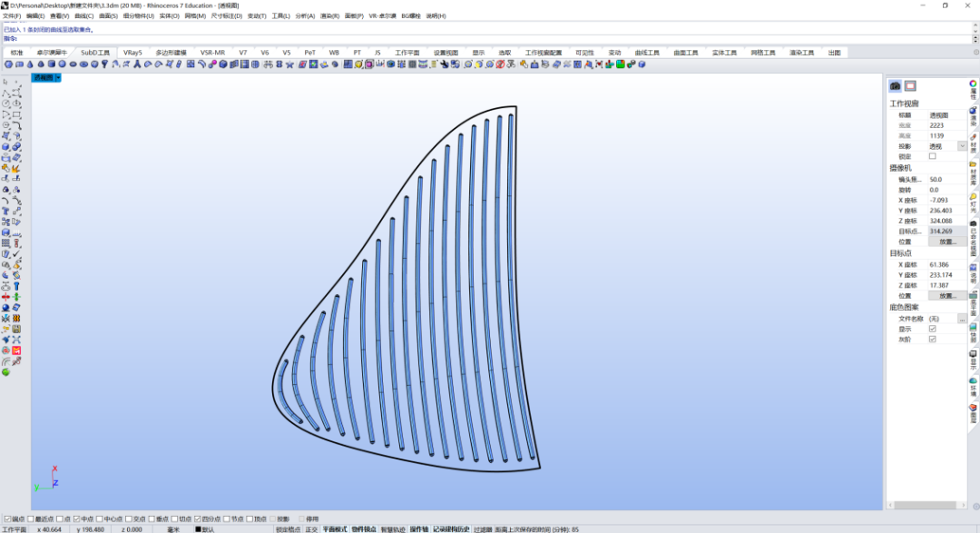Click the star-shaped icon in SubD toolbar

pos(289,64)
